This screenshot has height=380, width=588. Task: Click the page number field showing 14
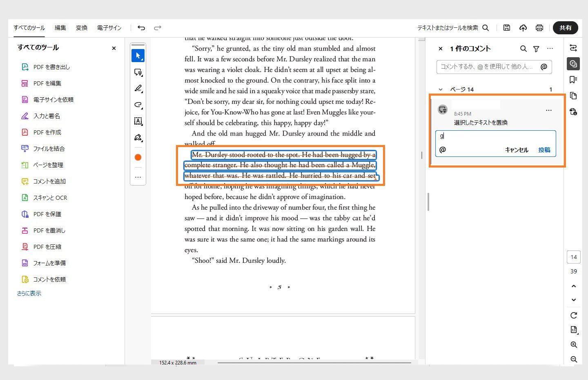click(573, 257)
